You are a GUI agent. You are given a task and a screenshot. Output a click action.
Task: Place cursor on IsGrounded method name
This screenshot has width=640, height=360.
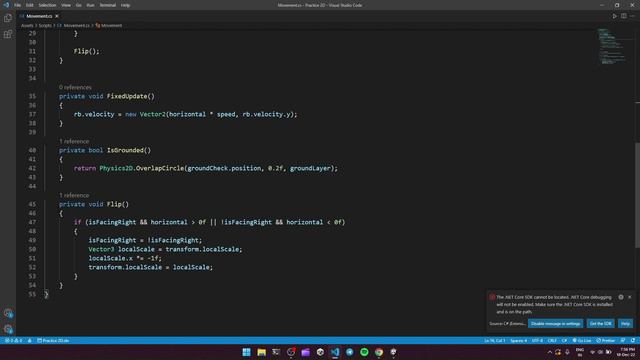click(125, 150)
